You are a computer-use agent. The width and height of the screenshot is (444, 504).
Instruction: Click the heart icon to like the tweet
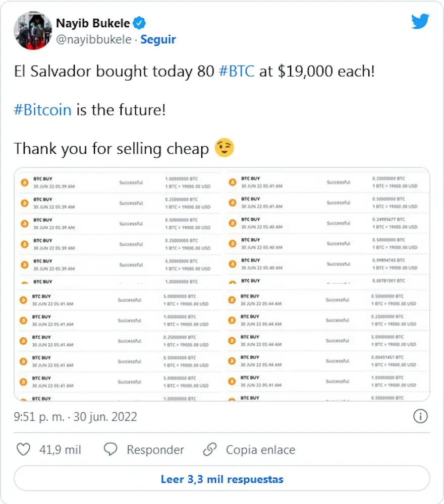23,449
